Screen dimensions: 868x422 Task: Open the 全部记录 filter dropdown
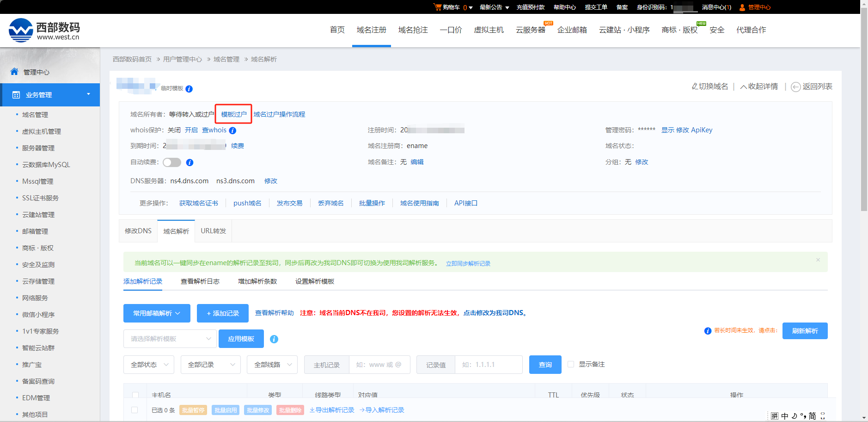tap(211, 365)
